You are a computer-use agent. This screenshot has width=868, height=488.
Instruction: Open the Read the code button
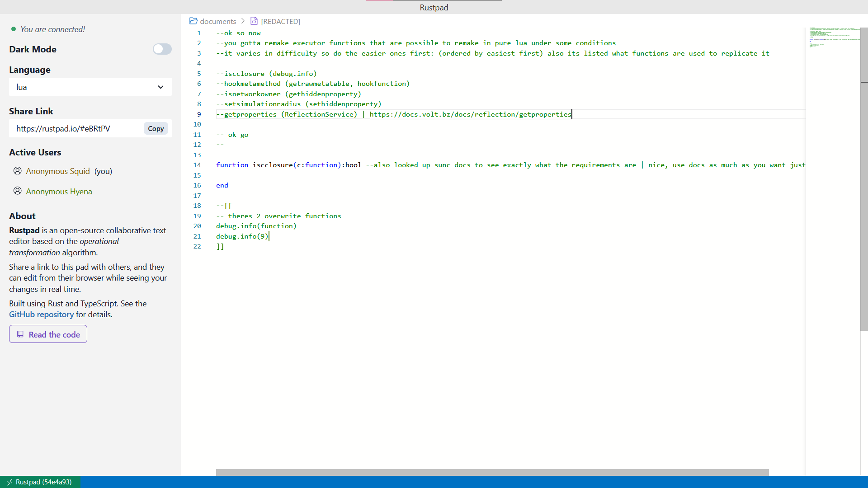coord(48,334)
